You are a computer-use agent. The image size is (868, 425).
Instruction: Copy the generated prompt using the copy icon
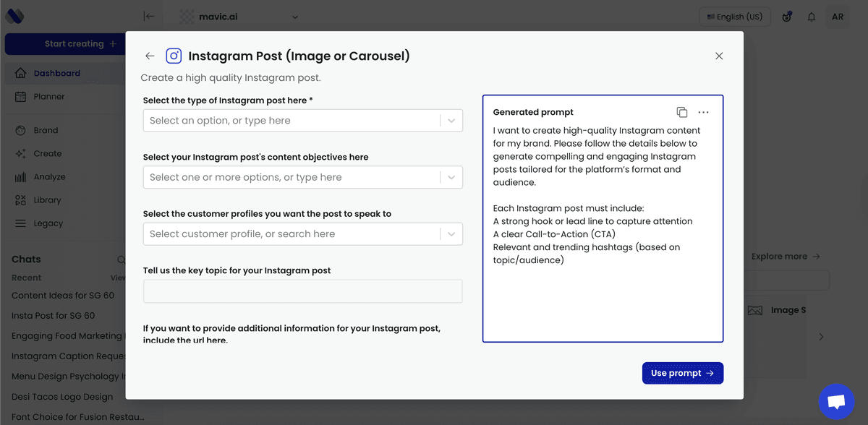[x=681, y=112]
